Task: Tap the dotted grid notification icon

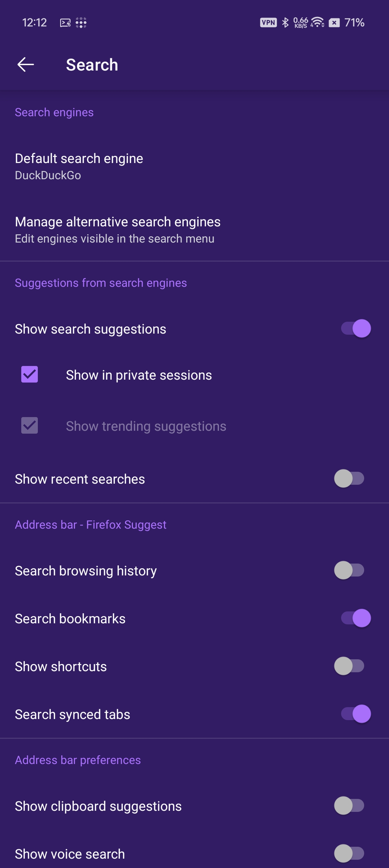Action: tap(81, 23)
